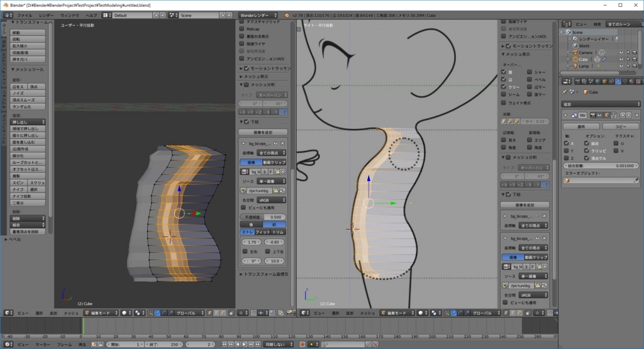Toggle bg_biceps image eye in left panel
The width and height of the screenshot is (644, 349).
tap(275, 143)
